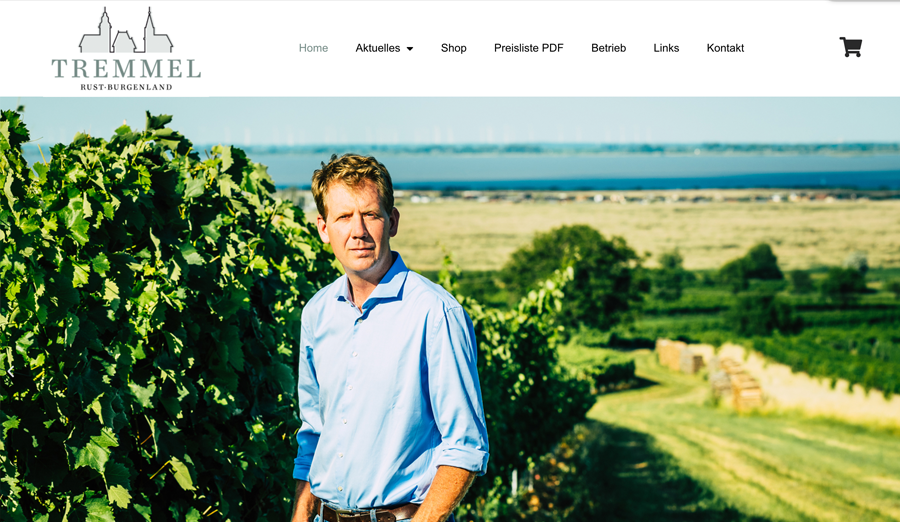
Task: Expand the Aktuelles dropdown caret
Action: (410, 49)
